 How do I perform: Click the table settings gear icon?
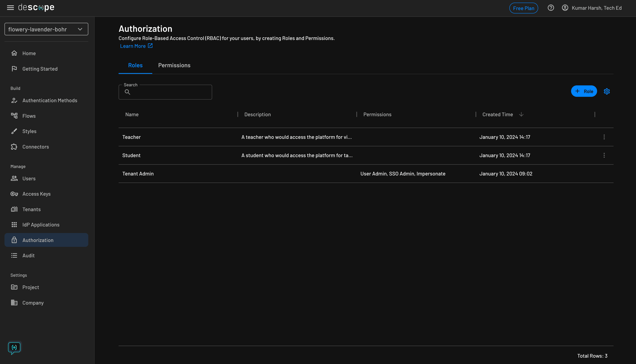point(606,92)
